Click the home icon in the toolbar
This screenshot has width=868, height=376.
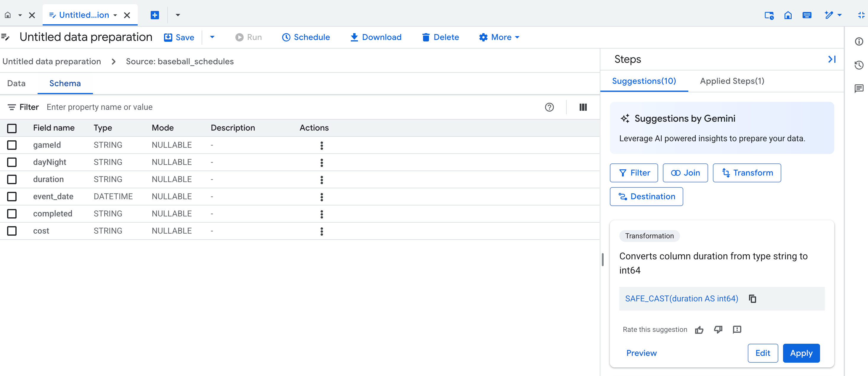tap(788, 15)
